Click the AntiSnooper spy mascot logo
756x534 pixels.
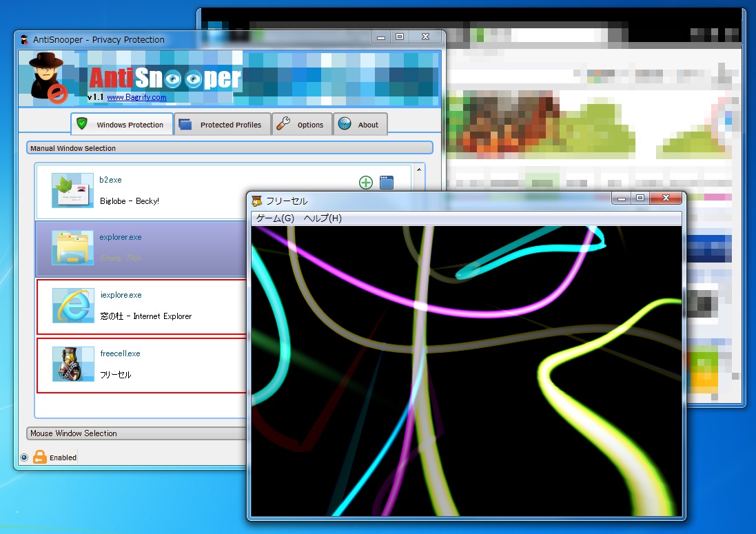(48, 78)
